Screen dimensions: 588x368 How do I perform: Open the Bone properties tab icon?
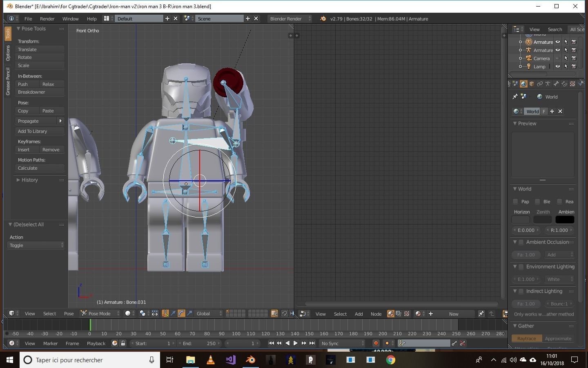pyautogui.click(x=556, y=84)
